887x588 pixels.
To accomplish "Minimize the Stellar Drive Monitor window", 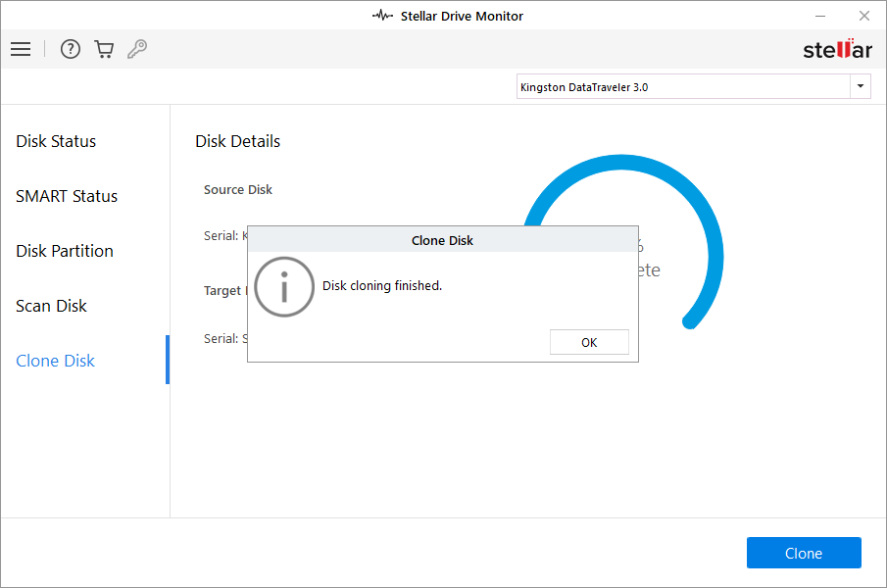I will [820, 16].
